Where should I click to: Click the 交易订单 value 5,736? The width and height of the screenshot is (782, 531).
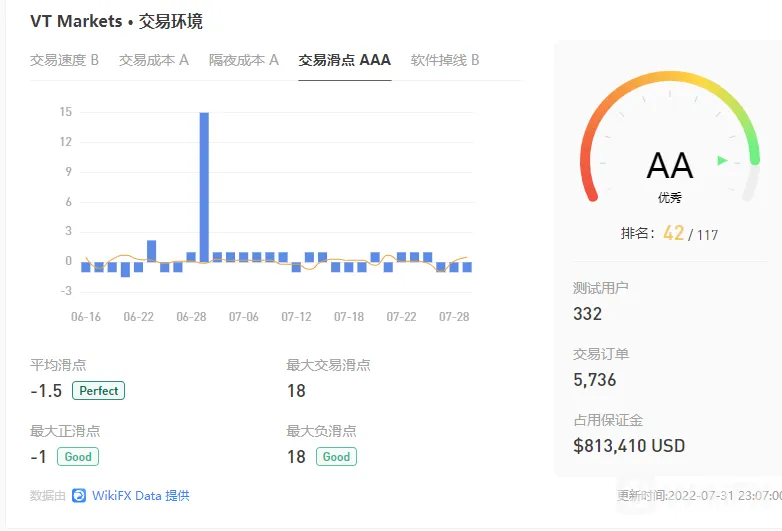point(594,380)
